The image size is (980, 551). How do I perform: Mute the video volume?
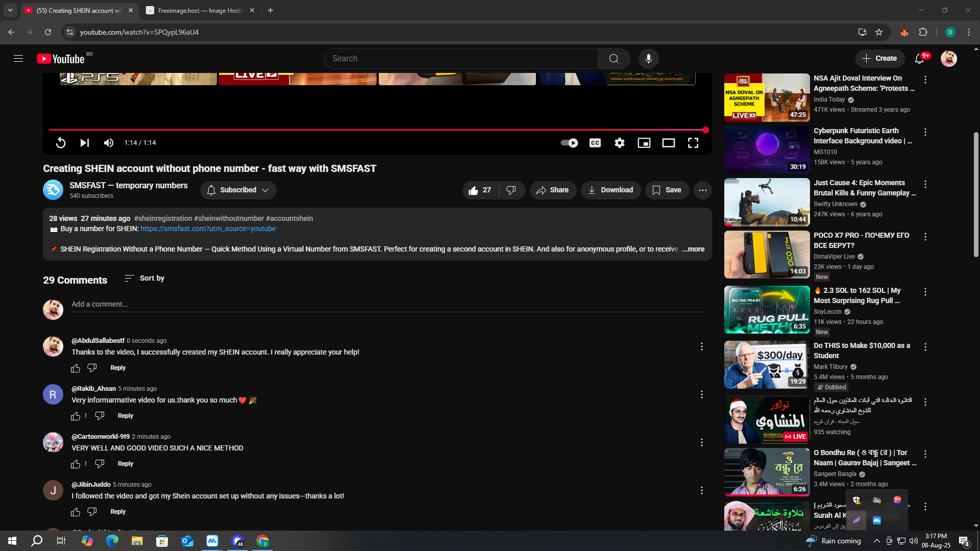point(109,143)
